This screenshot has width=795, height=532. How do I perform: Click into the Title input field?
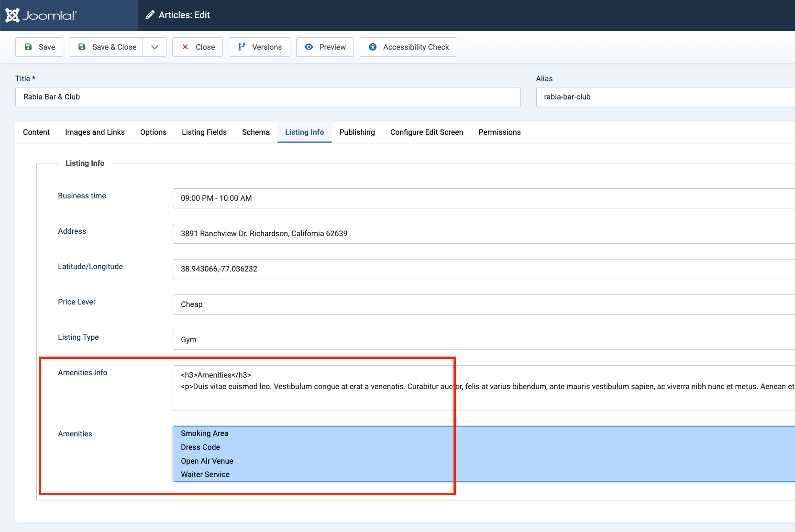pyautogui.click(x=268, y=97)
